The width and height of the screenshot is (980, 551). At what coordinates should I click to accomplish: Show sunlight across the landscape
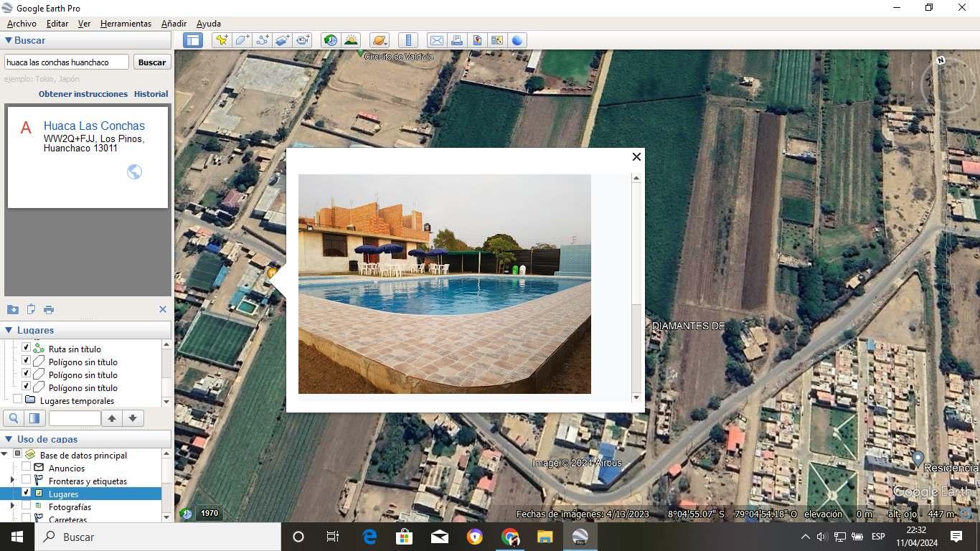coord(351,40)
